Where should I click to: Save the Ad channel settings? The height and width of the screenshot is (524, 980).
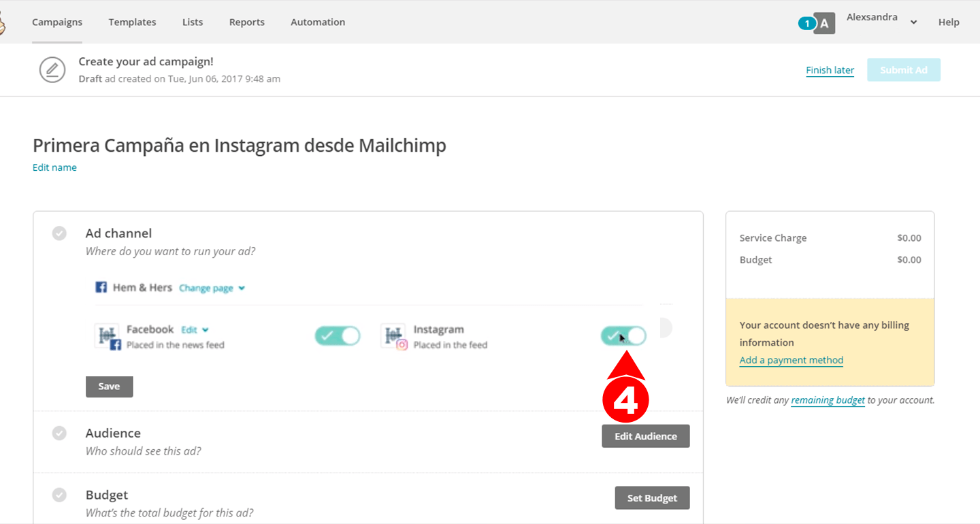[109, 387]
